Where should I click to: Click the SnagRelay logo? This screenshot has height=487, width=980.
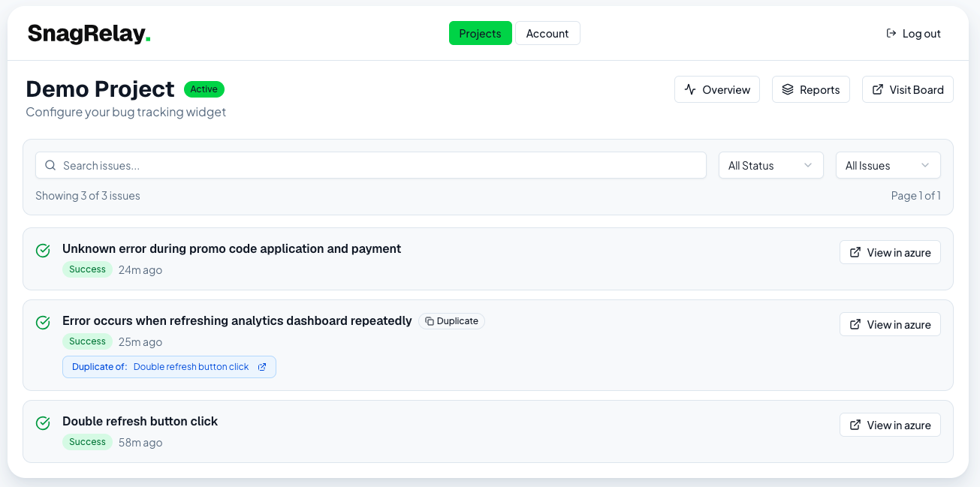(89, 34)
